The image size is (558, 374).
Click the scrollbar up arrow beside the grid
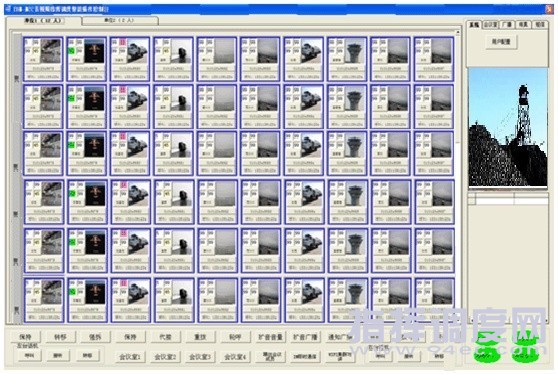[x=458, y=33]
